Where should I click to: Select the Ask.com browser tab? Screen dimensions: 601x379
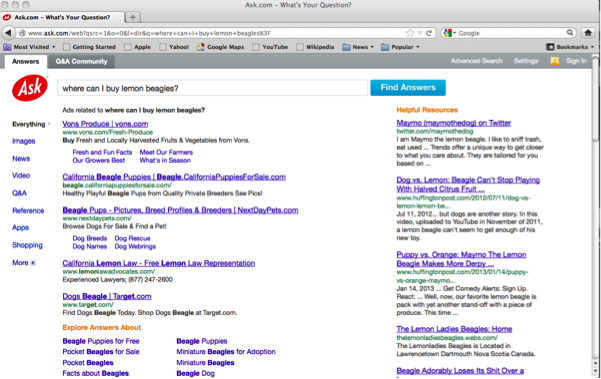62,17
